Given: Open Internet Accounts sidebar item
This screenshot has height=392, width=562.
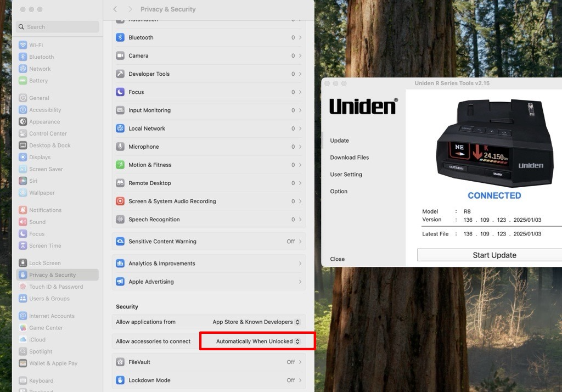Looking at the screenshot, I should tap(57, 316).
